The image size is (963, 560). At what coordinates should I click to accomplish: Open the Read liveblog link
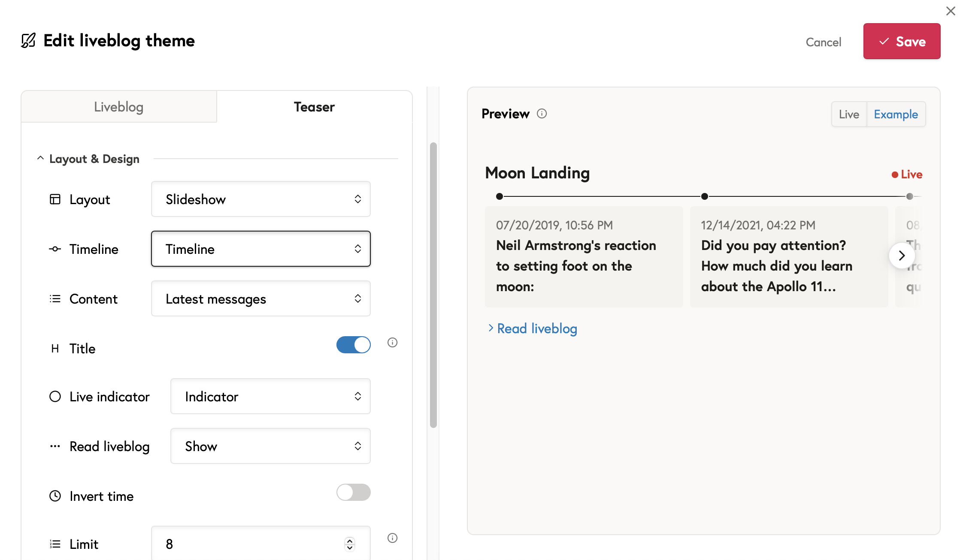tap(536, 329)
